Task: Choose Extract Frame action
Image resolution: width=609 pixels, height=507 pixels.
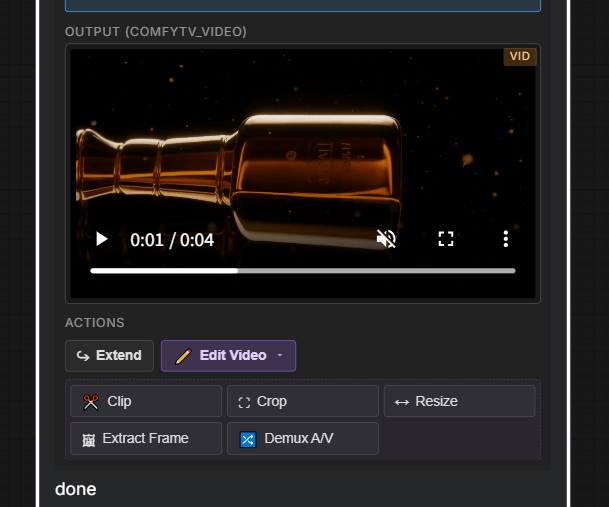Action: coord(146,438)
